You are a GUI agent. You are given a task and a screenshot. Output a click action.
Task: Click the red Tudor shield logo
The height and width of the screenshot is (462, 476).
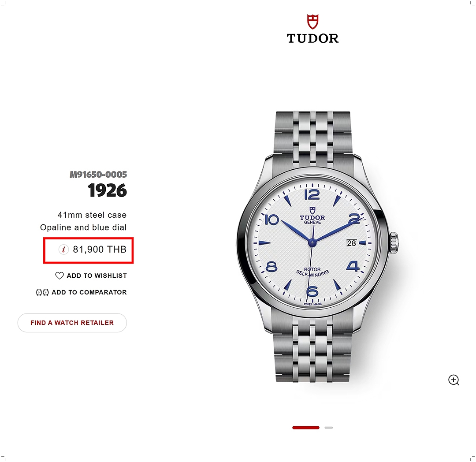click(312, 22)
